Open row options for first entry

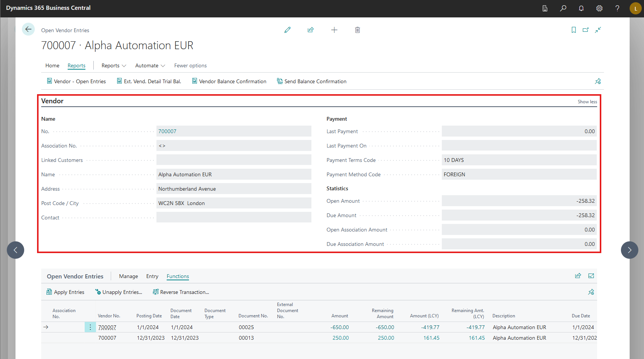click(x=90, y=327)
